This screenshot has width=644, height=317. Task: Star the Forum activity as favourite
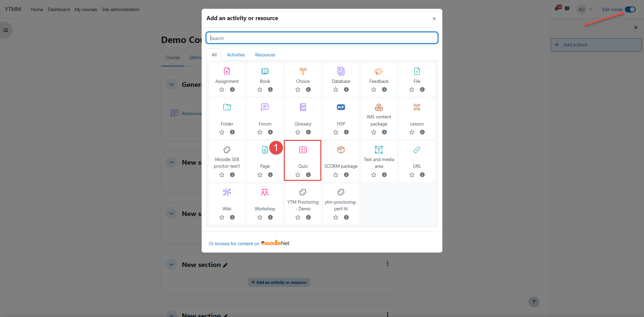tap(260, 132)
